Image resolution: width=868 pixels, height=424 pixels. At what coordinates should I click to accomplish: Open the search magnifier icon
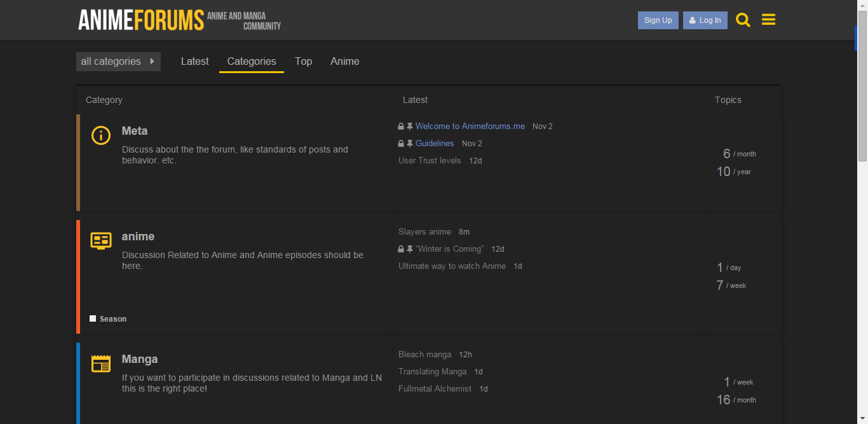pyautogui.click(x=743, y=20)
